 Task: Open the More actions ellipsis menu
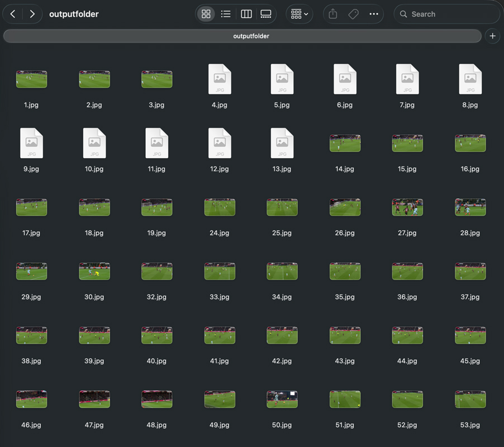374,13
